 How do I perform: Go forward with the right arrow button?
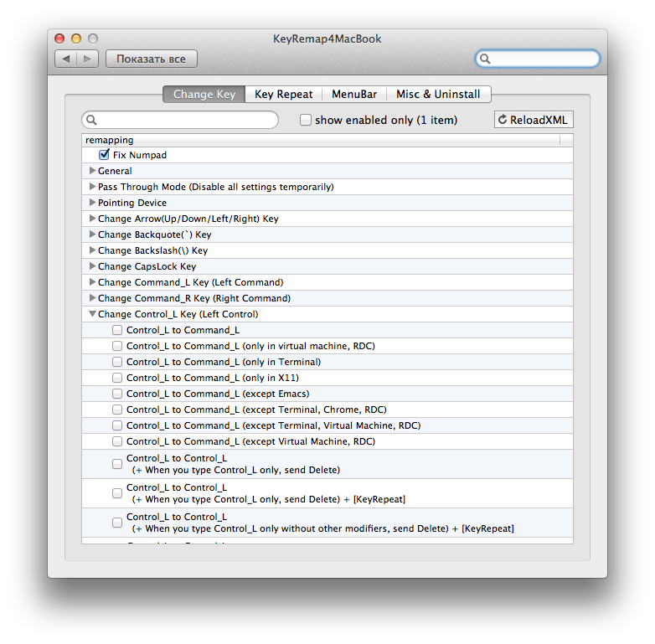(x=87, y=59)
